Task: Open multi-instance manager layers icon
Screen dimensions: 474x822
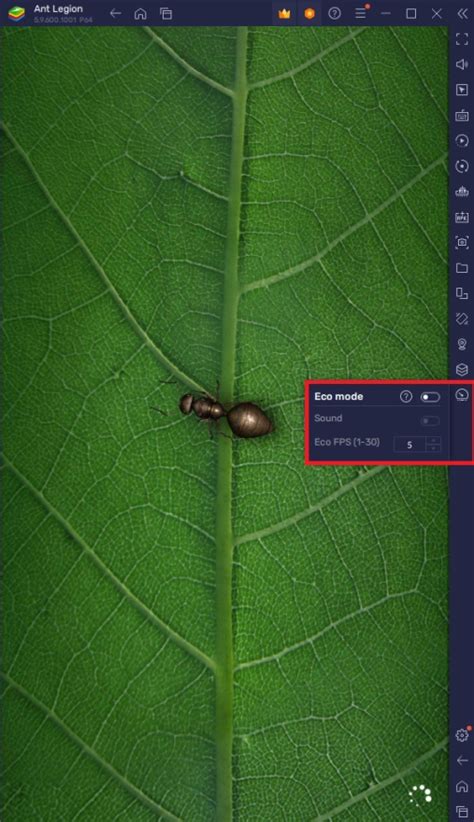Action: (462, 370)
